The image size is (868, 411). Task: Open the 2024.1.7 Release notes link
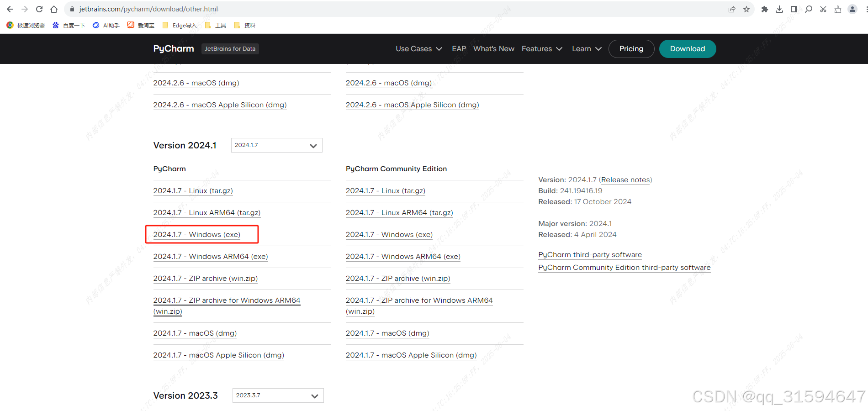[625, 180]
